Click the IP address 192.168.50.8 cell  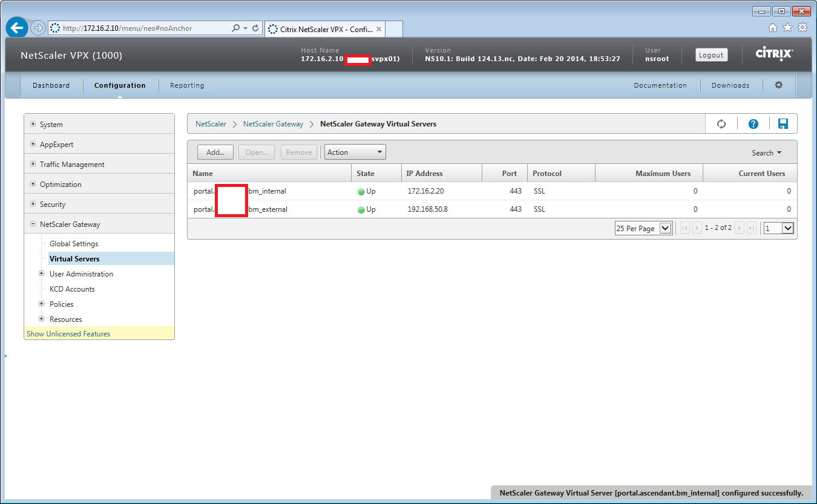(x=428, y=209)
